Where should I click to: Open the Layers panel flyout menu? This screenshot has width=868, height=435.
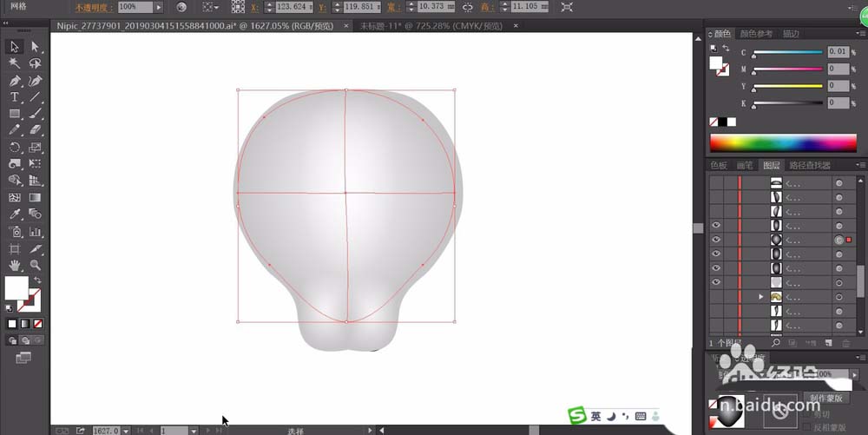click(x=859, y=165)
